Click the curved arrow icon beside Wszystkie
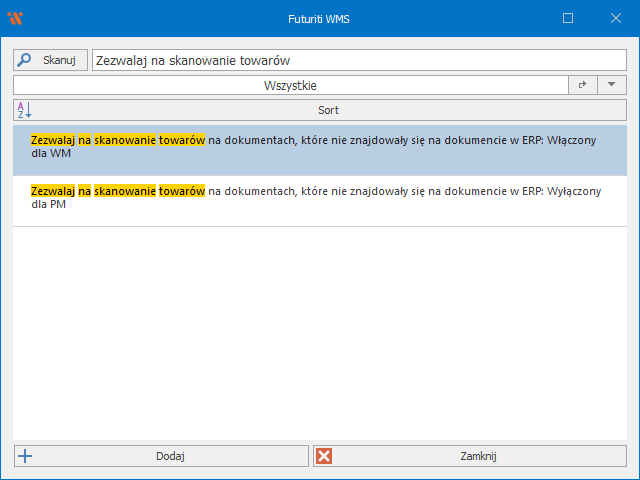The image size is (640, 480). [582, 86]
